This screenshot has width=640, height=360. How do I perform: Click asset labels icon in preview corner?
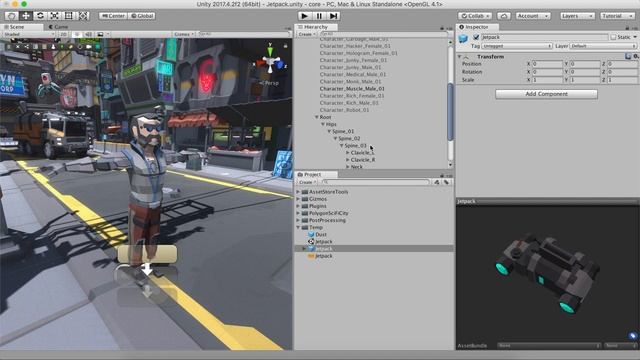[633, 336]
